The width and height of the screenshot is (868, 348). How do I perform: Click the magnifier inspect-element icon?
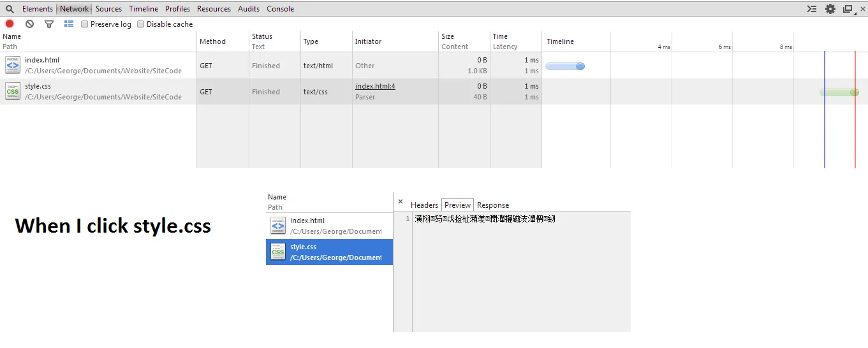(10, 9)
